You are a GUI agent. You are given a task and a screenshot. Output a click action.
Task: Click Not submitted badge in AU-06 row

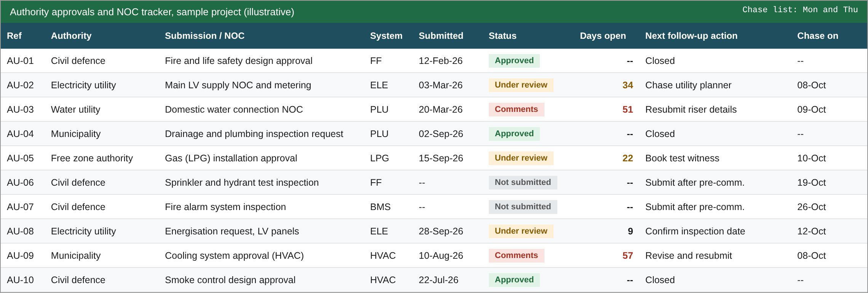click(523, 182)
